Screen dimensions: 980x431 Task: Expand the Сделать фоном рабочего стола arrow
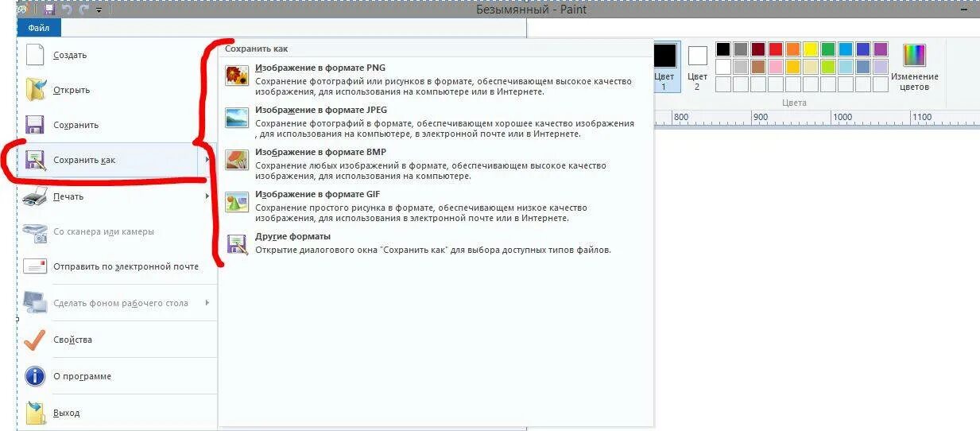207,303
